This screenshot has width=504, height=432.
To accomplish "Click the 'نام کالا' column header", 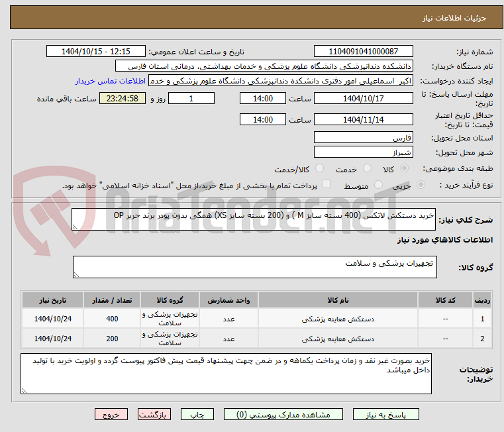I will pyautogui.click(x=338, y=300).
